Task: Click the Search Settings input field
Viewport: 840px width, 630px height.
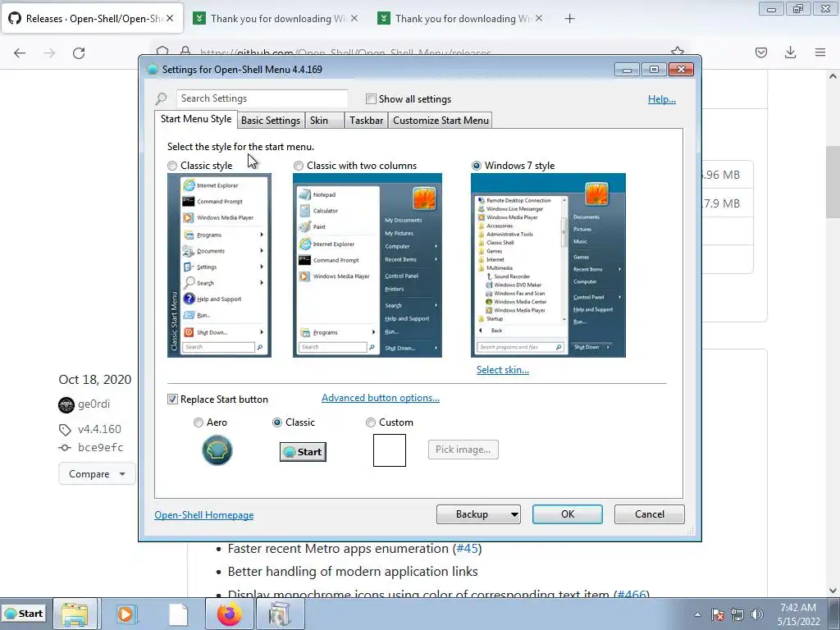Action: point(262,98)
